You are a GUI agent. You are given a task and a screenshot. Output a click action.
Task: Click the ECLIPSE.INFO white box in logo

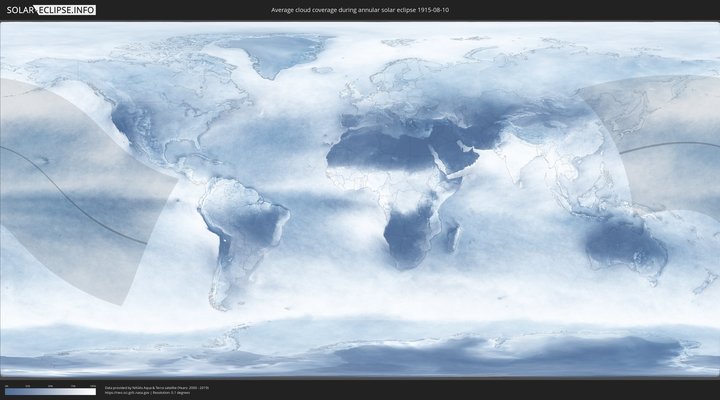click(67, 9)
